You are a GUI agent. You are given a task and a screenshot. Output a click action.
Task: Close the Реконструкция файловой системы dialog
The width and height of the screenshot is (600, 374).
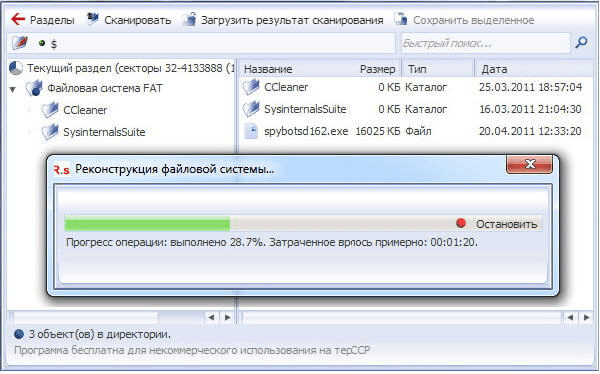coord(529,165)
